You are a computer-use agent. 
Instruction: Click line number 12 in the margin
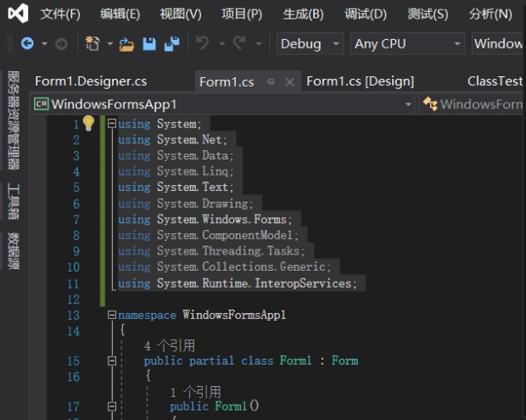click(74, 300)
